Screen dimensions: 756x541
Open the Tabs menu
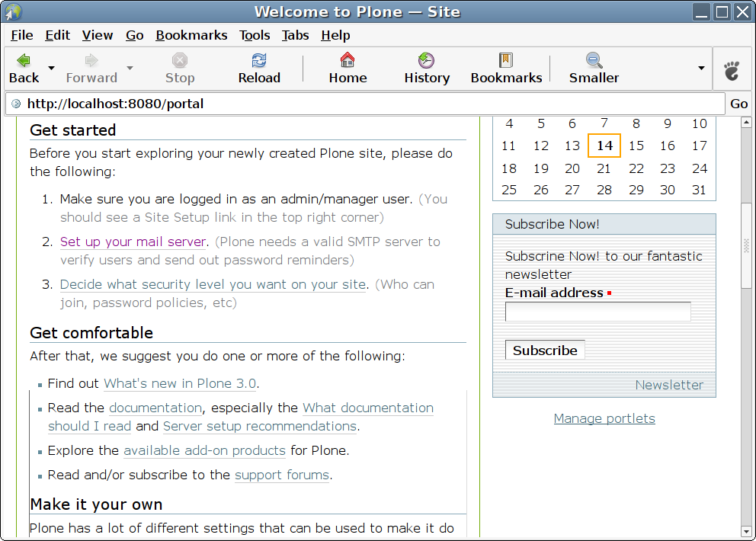coord(295,35)
